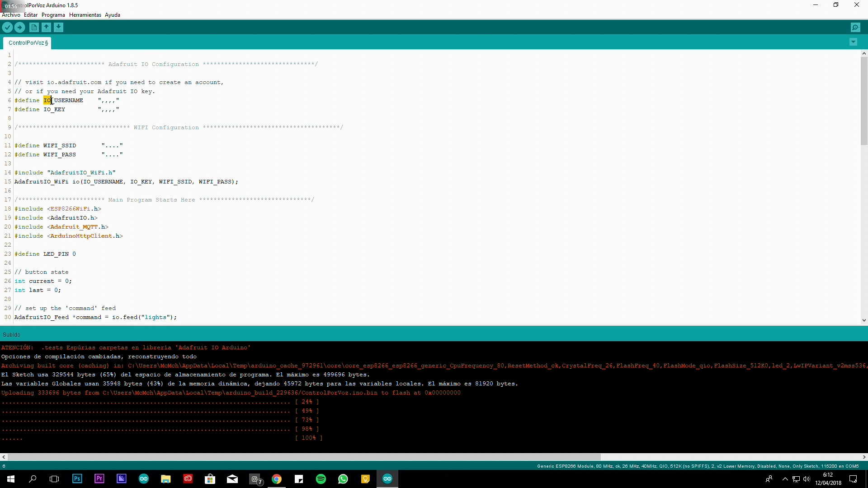This screenshot has height=488, width=868.
Task: Expand the tab options dropdown arrow
Action: tap(853, 42)
